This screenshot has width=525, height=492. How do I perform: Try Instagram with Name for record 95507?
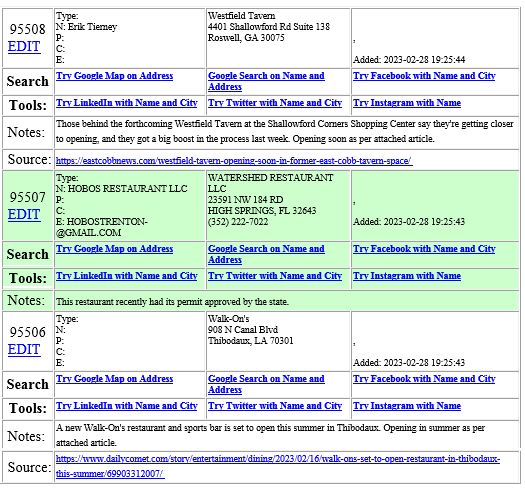click(407, 276)
